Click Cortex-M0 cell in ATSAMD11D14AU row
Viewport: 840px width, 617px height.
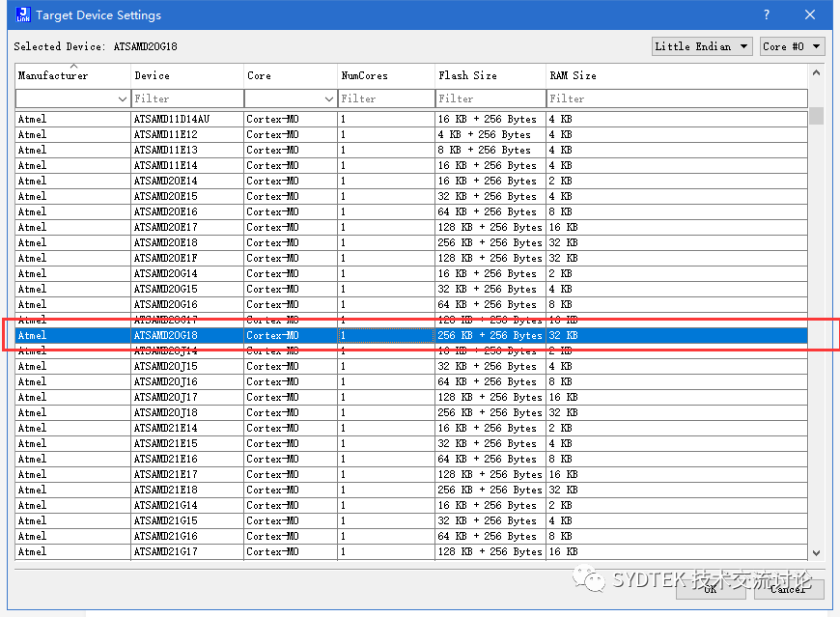point(291,119)
